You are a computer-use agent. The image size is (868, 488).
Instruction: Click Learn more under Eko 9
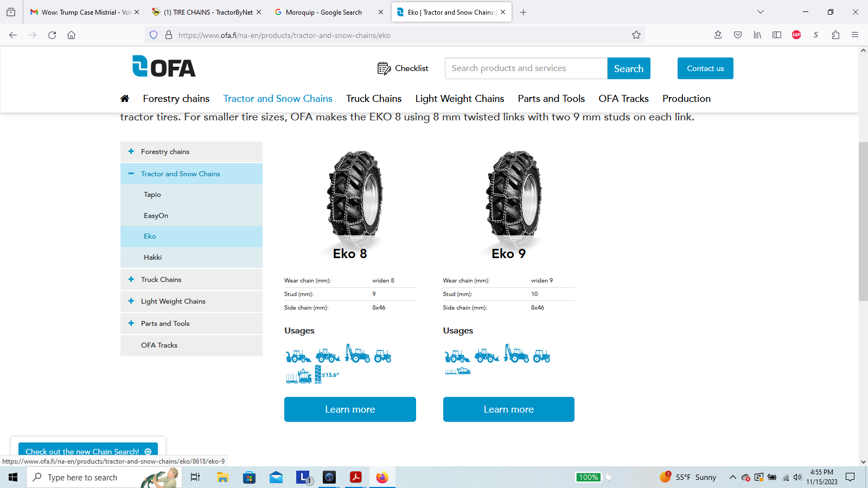click(x=509, y=409)
